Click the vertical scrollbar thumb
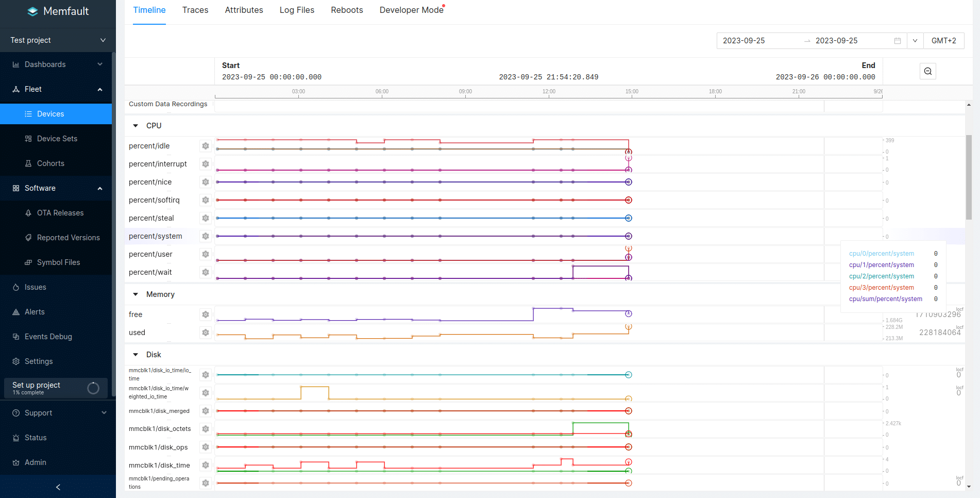Screen dimensions: 980x498 coord(969,177)
